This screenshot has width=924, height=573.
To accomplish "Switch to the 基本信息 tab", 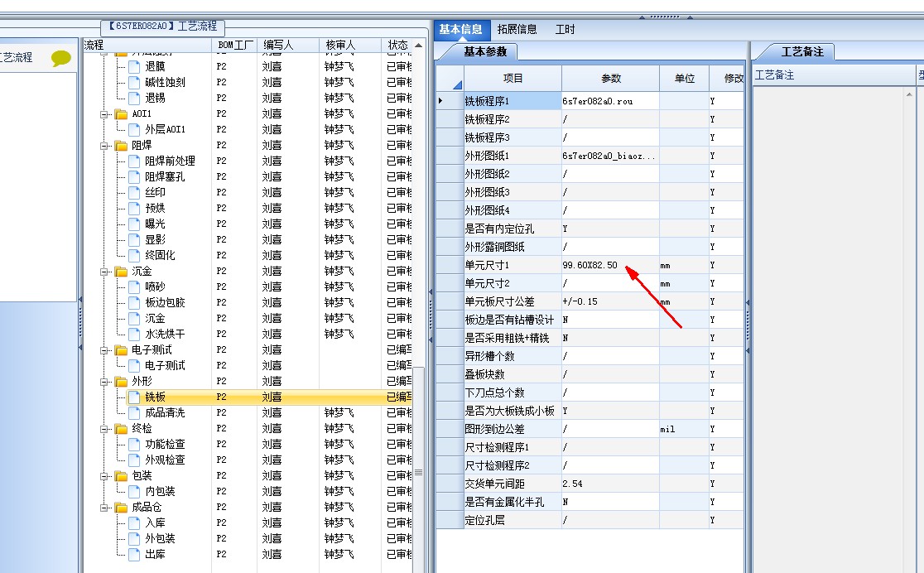I will [x=460, y=30].
